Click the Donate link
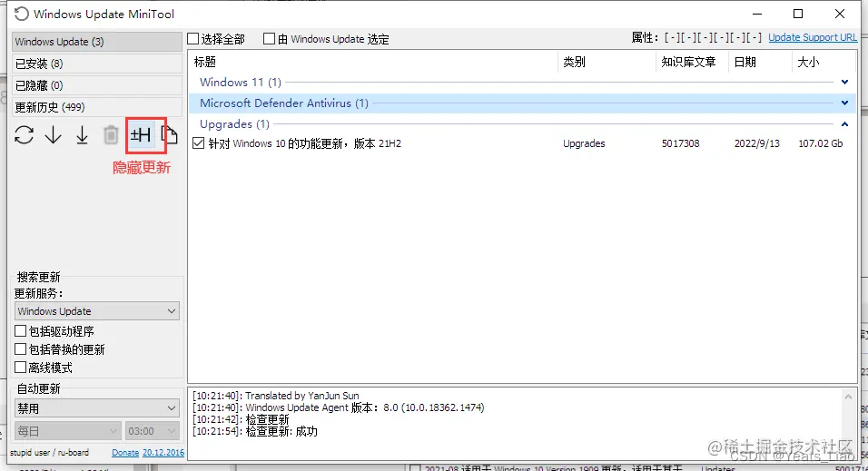The height and width of the screenshot is (471, 868). [125, 453]
